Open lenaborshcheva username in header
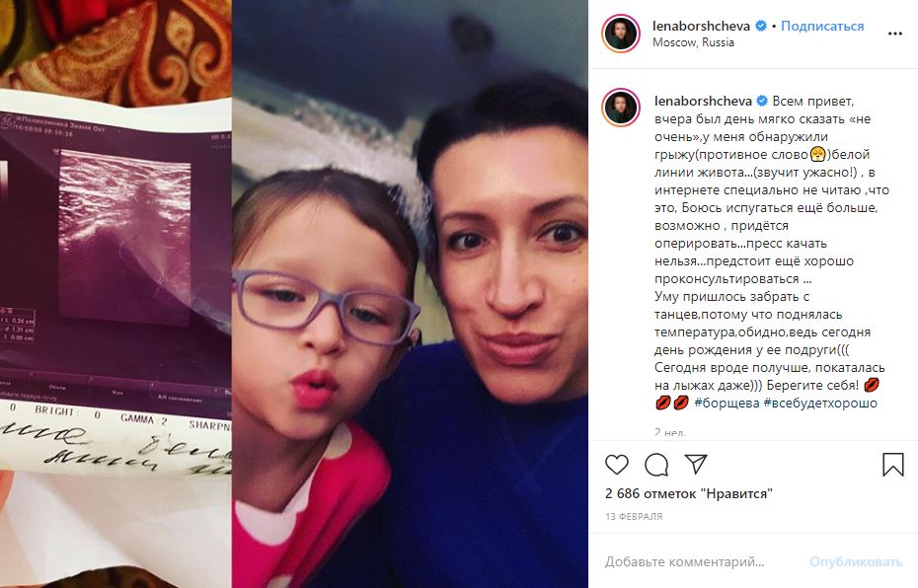The image size is (918, 588). click(702, 26)
